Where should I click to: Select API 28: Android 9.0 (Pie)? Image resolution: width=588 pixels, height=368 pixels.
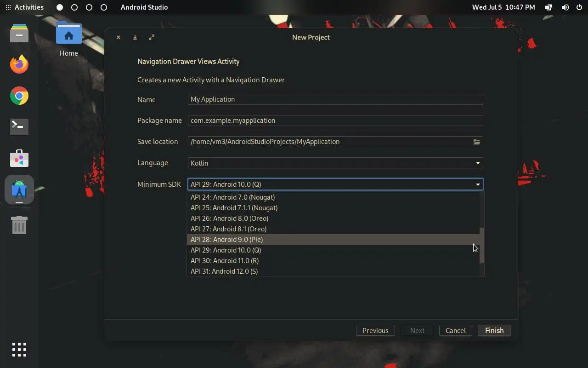click(333, 239)
